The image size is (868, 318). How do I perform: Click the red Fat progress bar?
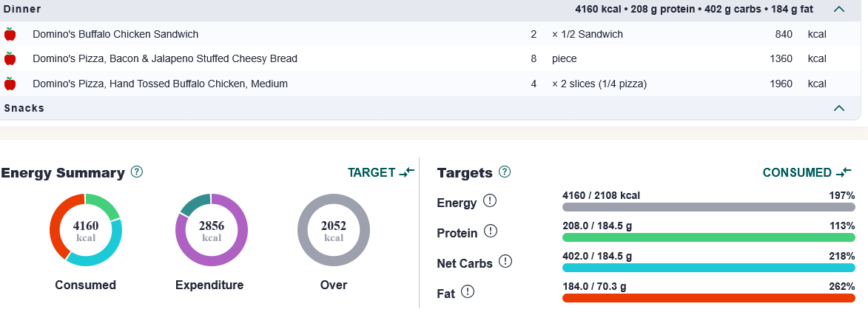point(709,298)
